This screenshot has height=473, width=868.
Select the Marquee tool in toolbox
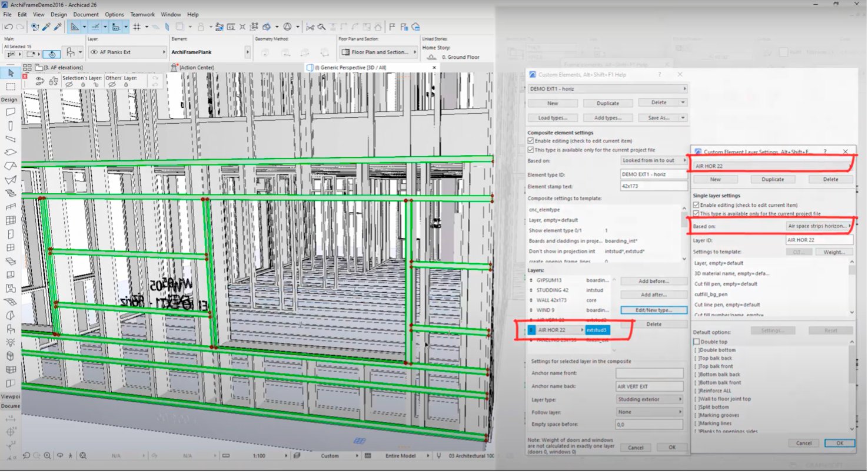(10, 87)
